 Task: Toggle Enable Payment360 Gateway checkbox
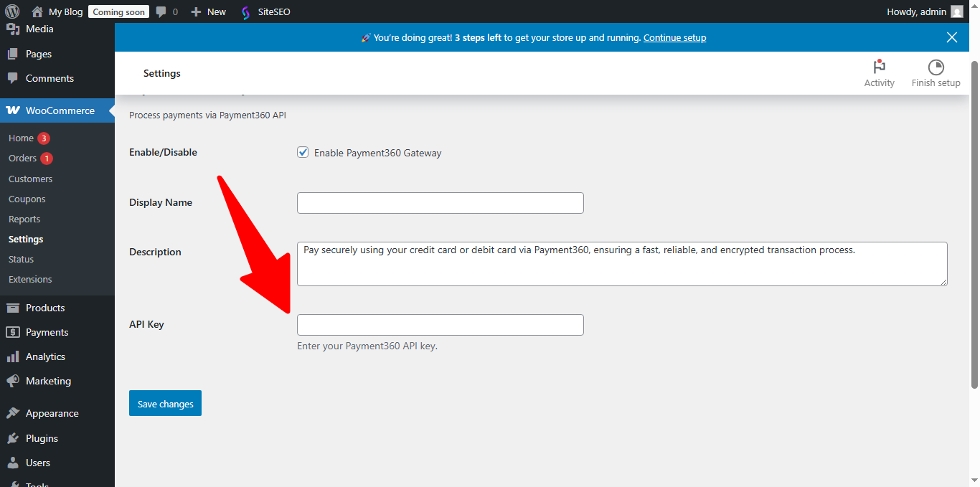tap(303, 152)
